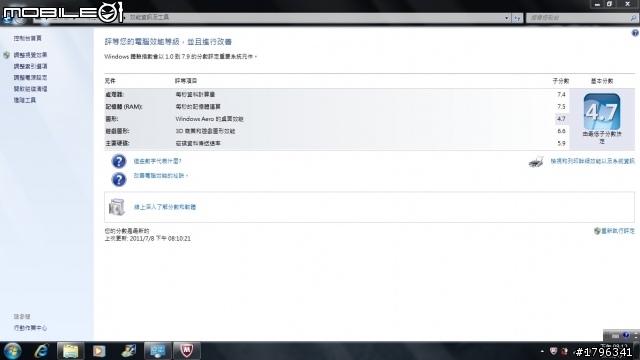
Task: Select the 記憶體 (RAM) row label
Action: [124, 107]
